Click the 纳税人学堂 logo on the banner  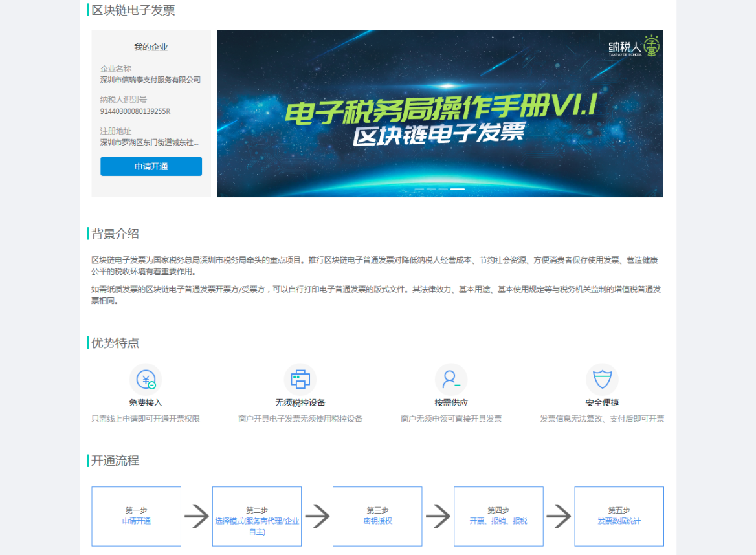(634, 47)
